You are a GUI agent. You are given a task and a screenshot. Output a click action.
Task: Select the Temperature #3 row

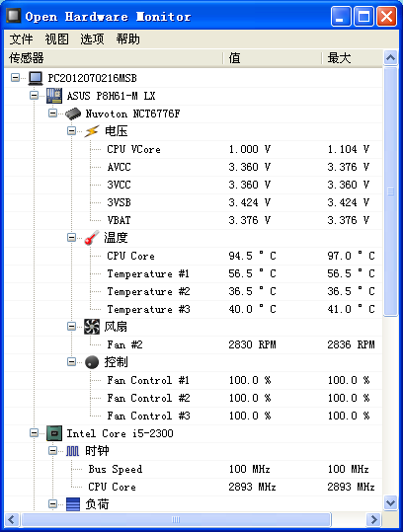(194, 309)
